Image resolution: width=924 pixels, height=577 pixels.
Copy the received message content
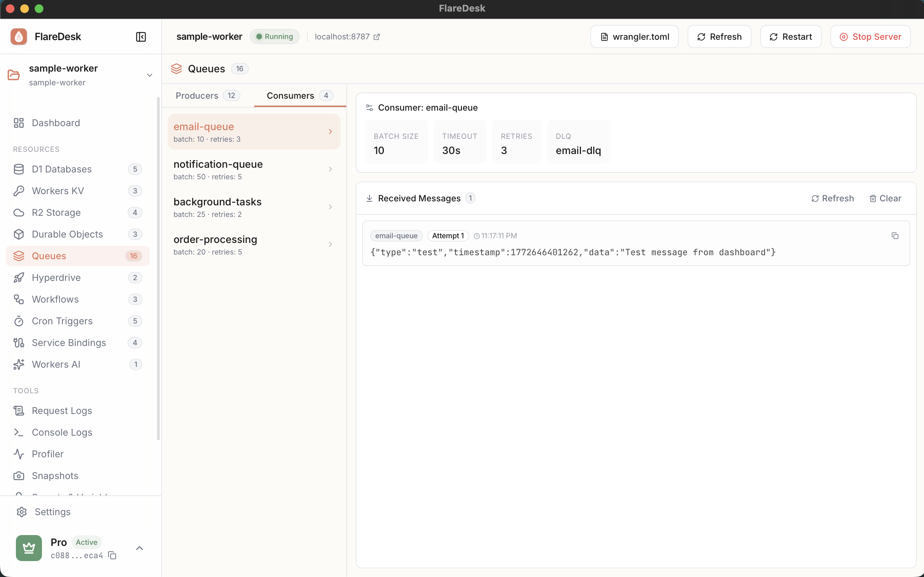[895, 236]
